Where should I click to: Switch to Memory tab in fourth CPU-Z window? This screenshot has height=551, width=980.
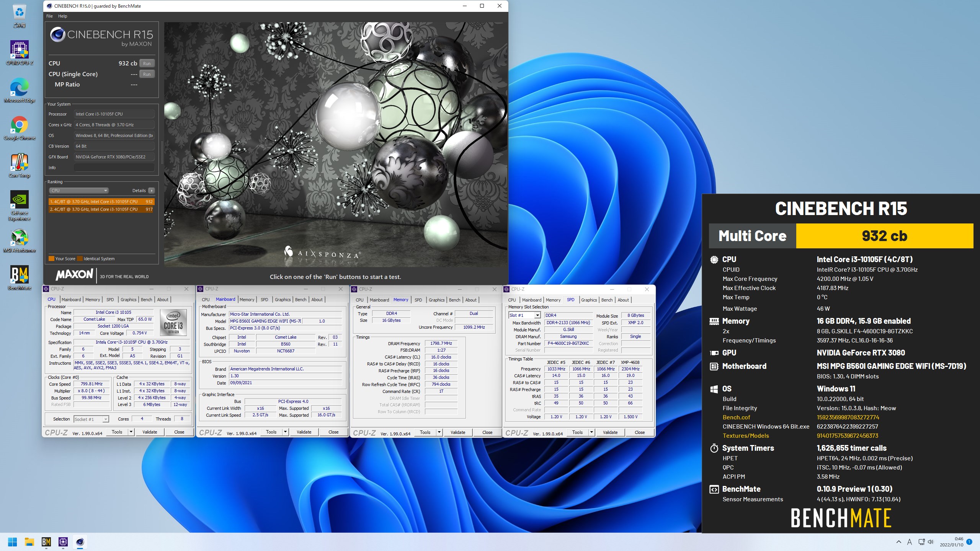[x=553, y=300]
